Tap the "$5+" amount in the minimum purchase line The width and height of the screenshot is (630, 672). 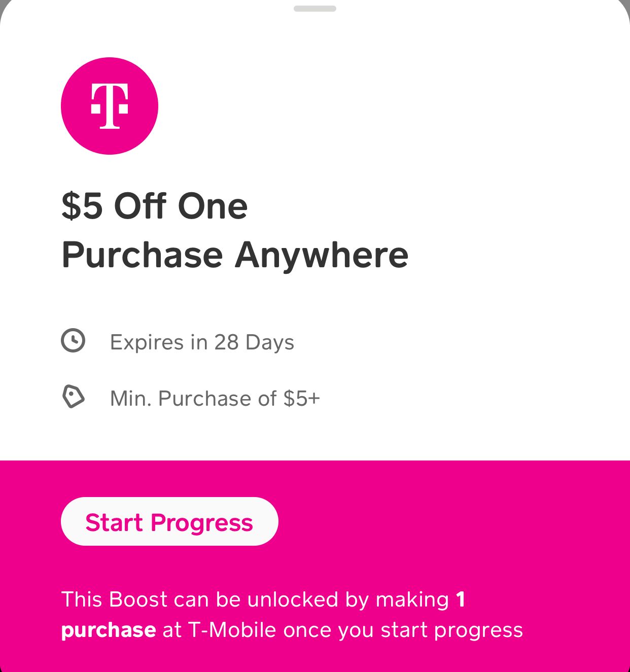point(302,399)
